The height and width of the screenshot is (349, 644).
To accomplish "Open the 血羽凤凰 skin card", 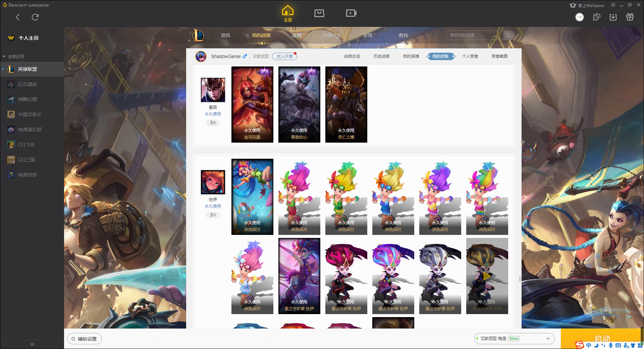I will (252, 104).
